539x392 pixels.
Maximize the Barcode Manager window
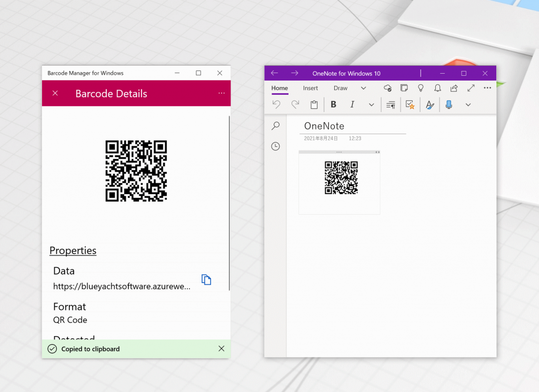tap(198, 73)
